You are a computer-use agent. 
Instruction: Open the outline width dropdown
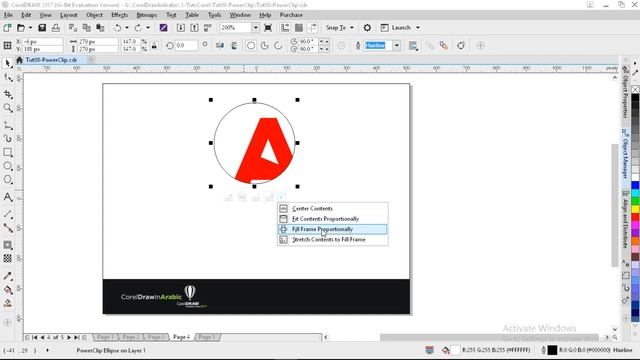click(x=396, y=45)
